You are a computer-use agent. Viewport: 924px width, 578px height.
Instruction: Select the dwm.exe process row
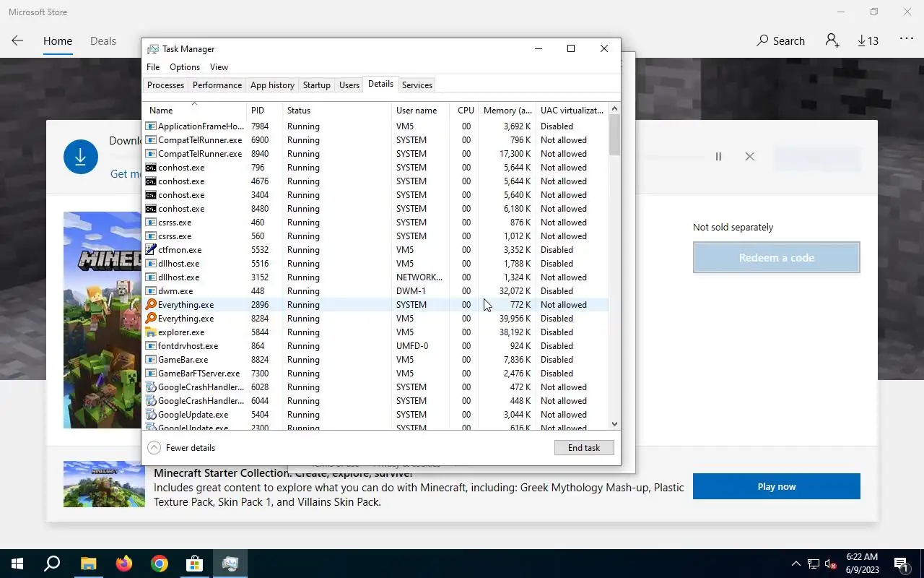tap(375, 291)
